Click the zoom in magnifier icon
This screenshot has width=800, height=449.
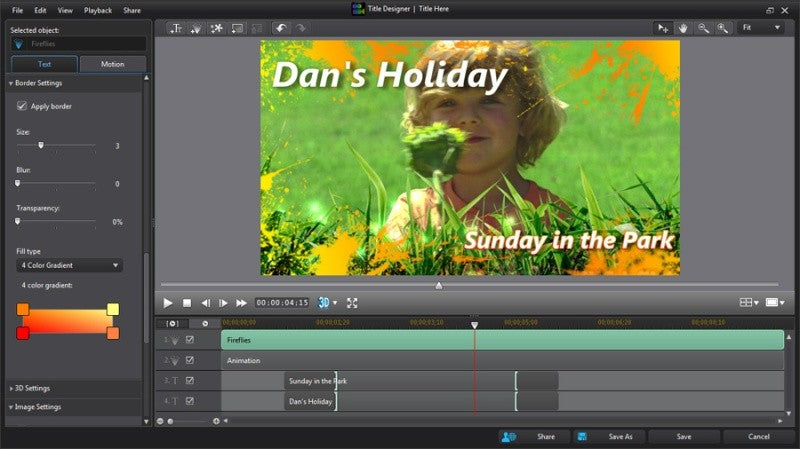tap(722, 28)
